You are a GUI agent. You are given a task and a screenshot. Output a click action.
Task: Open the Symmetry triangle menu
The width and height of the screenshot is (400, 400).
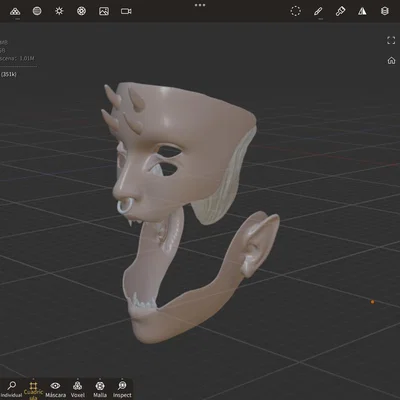(x=362, y=11)
